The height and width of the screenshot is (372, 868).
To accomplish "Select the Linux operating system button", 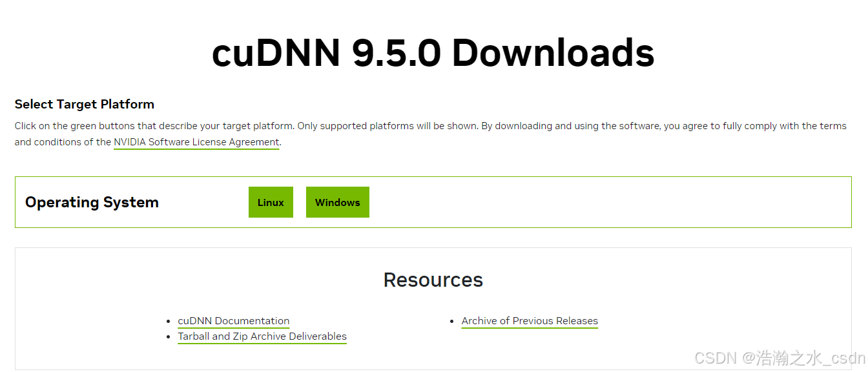I will point(271,202).
